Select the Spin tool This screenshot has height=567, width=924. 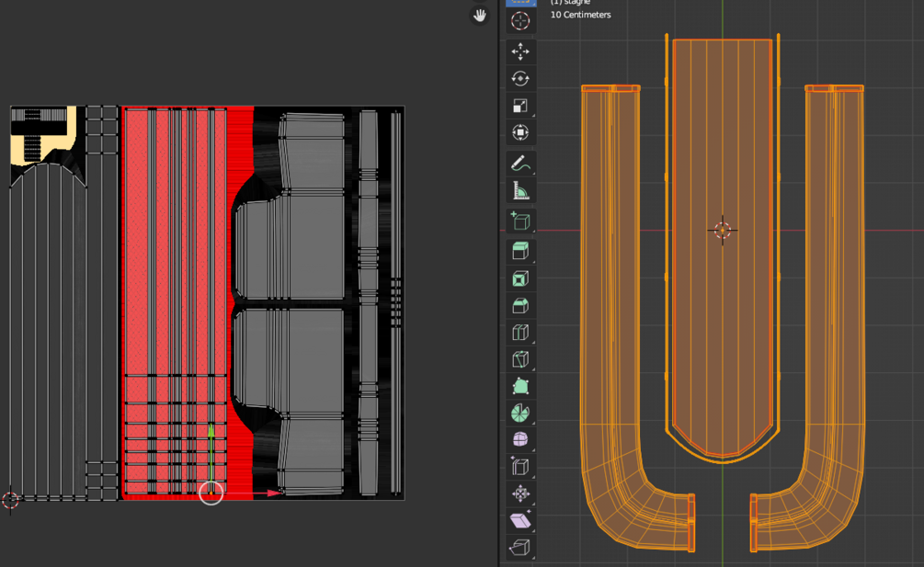pos(520,414)
